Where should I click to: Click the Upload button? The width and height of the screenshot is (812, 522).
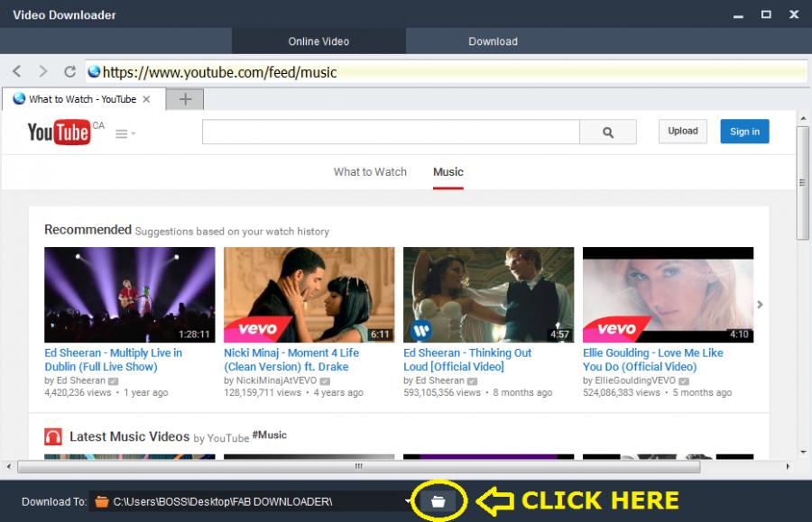[x=683, y=132]
